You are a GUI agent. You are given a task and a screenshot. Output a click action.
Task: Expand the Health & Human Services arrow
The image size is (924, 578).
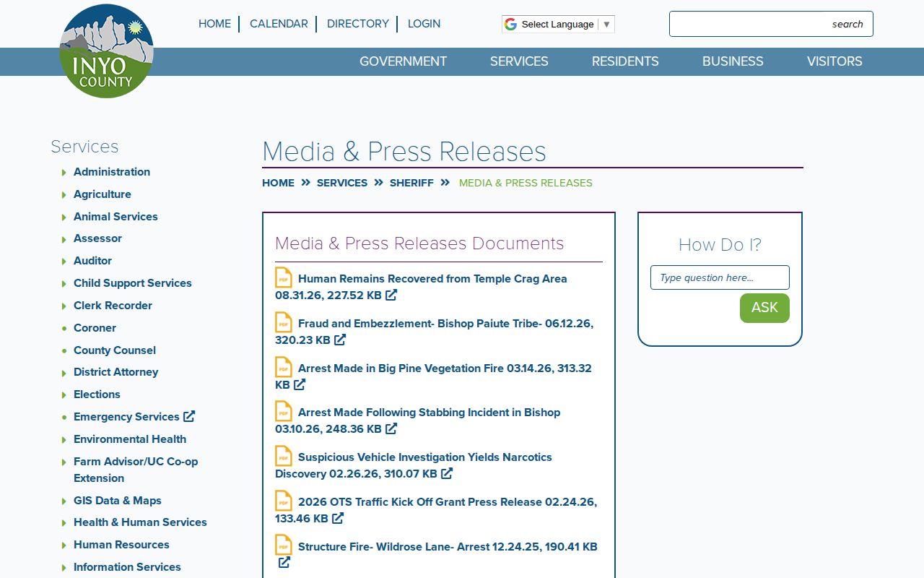[x=64, y=523]
